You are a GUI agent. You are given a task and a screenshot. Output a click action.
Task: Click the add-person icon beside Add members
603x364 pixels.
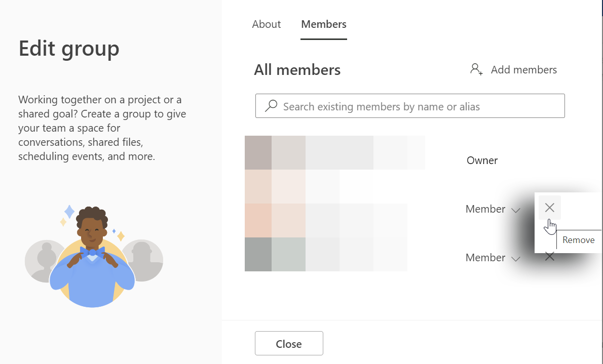[x=476, y=69]
